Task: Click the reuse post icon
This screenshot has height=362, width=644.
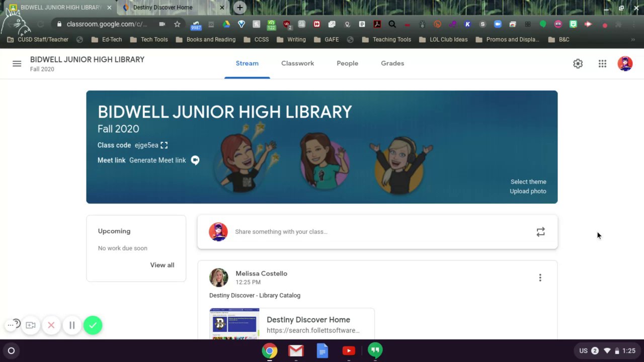Action: tap(540, 232)
